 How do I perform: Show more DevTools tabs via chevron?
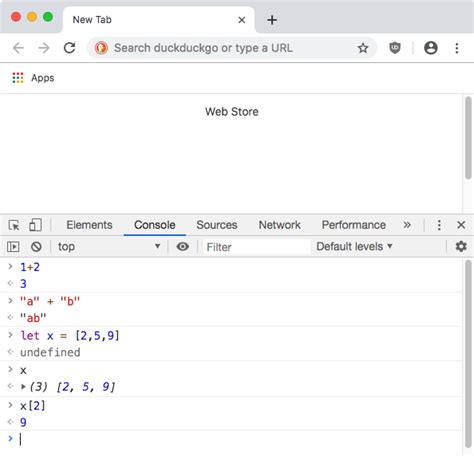[x=407, y=225]
